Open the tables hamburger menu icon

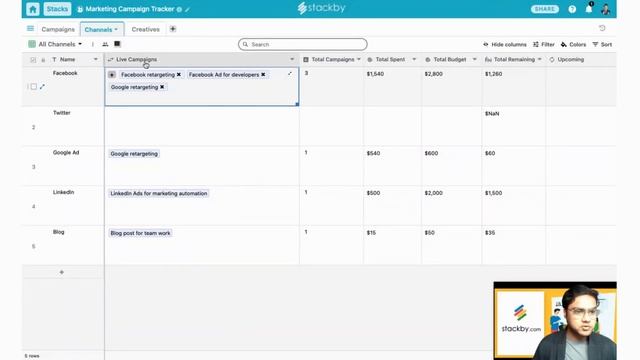[30, 29]
